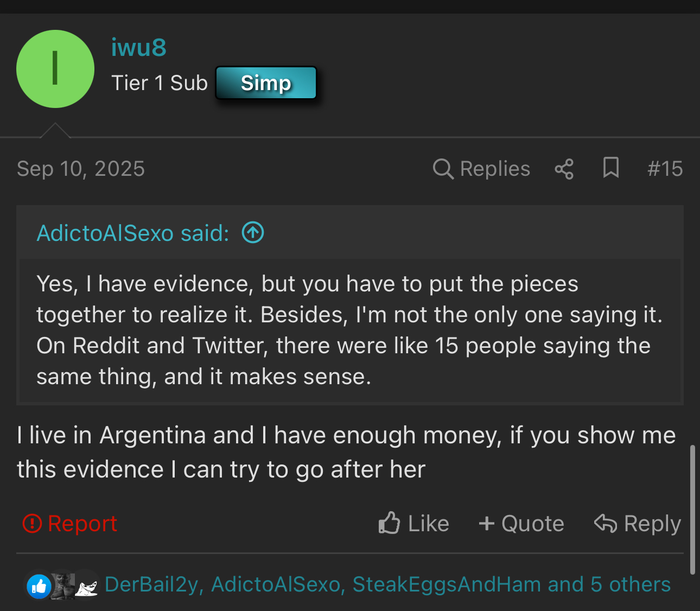
Task: Expand the quoted text block
Action: 349,330
